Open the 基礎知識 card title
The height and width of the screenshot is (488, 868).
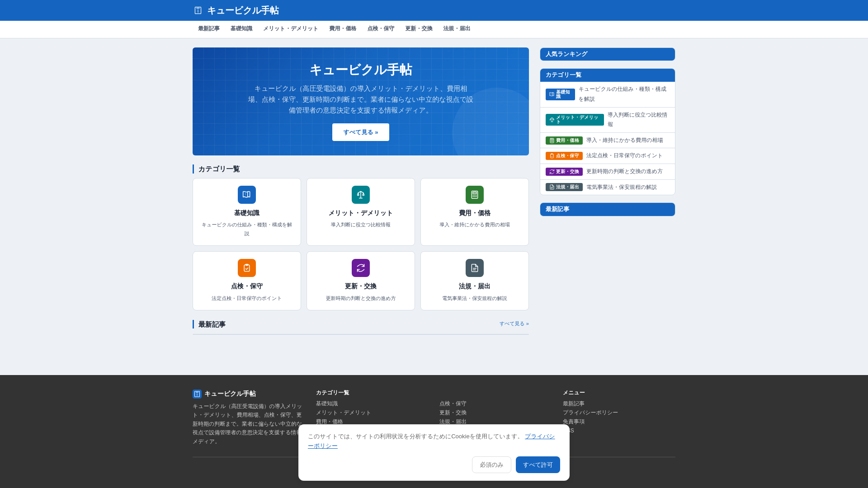point(247,213)
